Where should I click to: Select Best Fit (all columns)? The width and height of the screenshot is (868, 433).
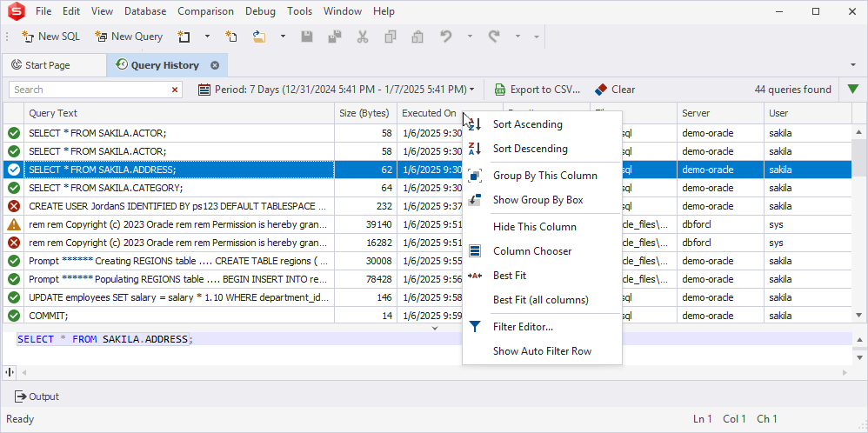(x=542, y=300)
